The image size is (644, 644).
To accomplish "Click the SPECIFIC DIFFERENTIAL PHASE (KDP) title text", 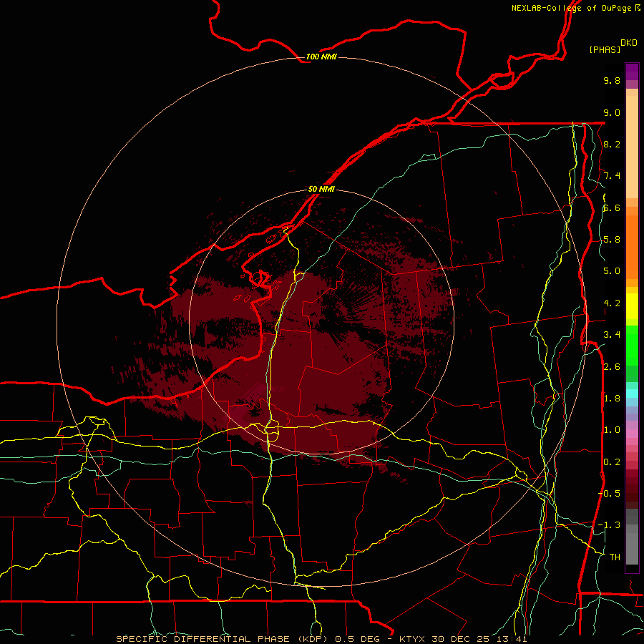I will point(221,639).
